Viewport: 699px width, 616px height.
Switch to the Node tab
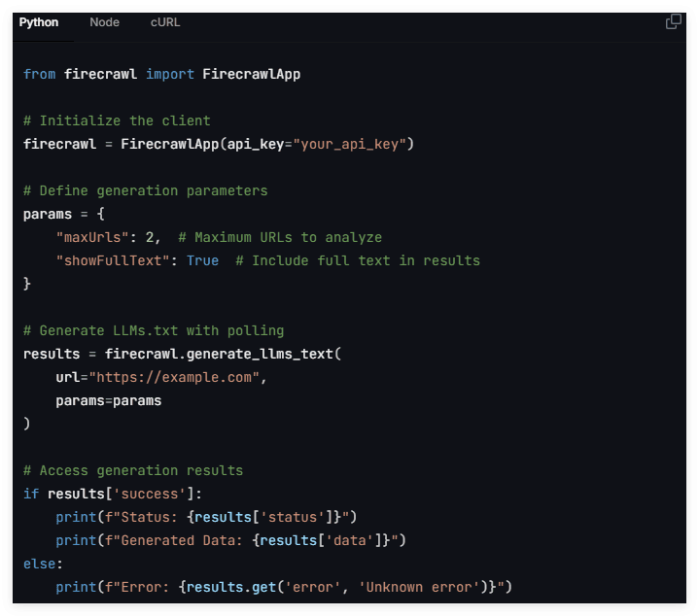click(x=104, y=22)
